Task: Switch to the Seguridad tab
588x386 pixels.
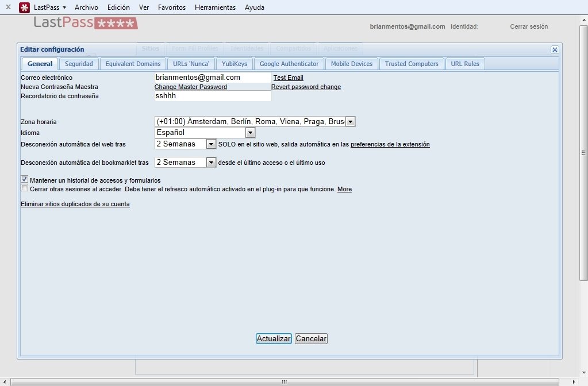Action: [79, 64]
